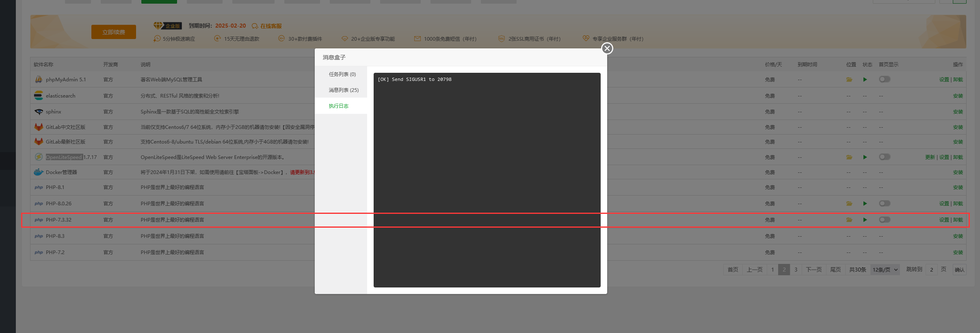
Task: Open the 消息列表 (25) tab
Action: click(344, 90)
